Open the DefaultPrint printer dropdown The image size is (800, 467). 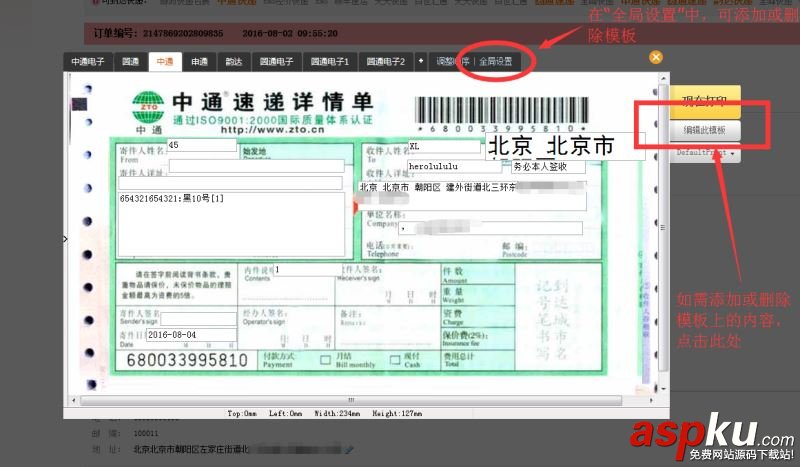pyautogui.click(x=705, y=153)
